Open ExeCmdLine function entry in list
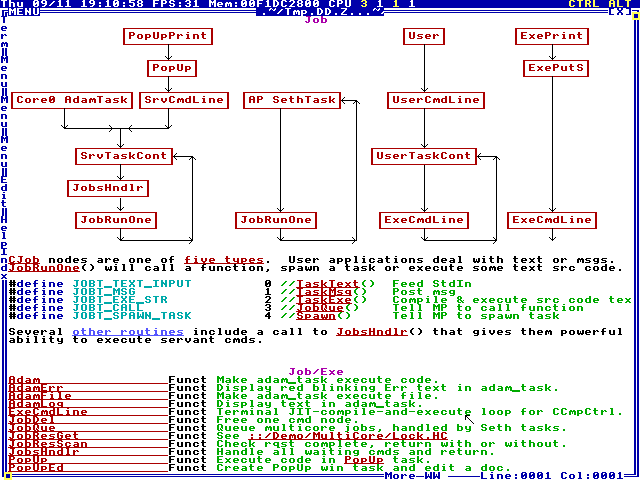 [x=88, y=412]
